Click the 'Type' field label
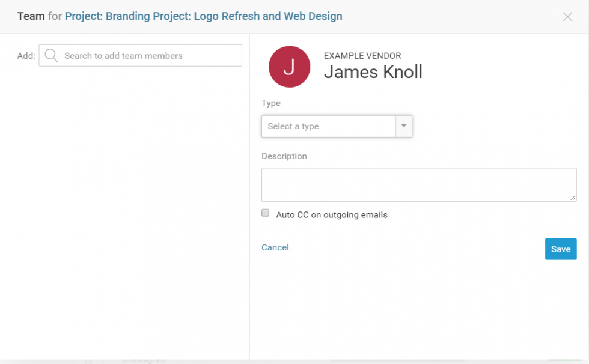This screenshot has width=589, height=364. pos(271,103)
